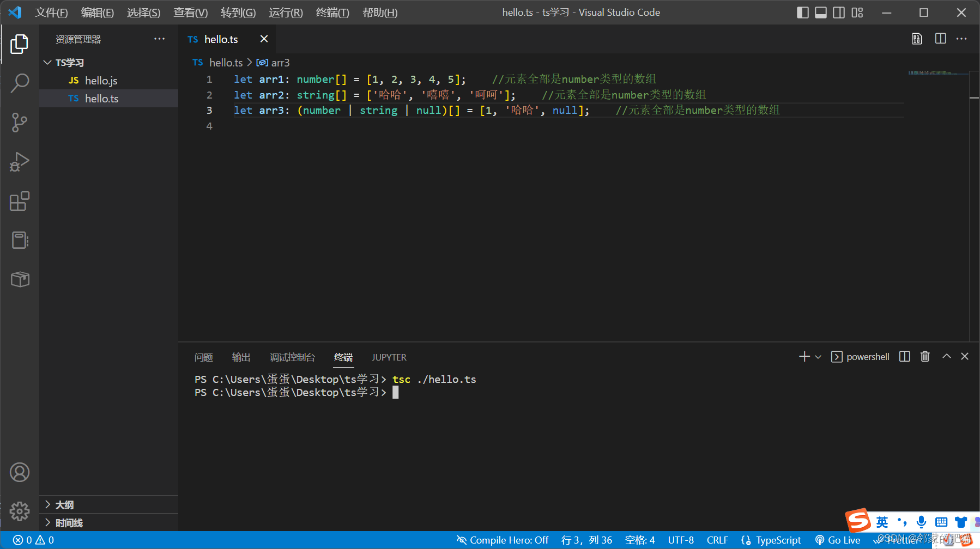Open the 编辑(E) menu

click(x=97, y=13)
